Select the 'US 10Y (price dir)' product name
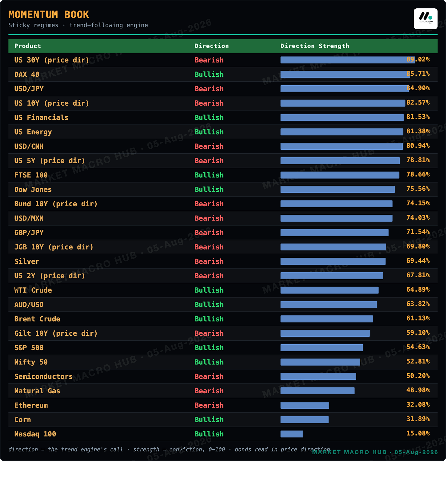The width and height of the screenshot is (448, 486). (52, 103)
